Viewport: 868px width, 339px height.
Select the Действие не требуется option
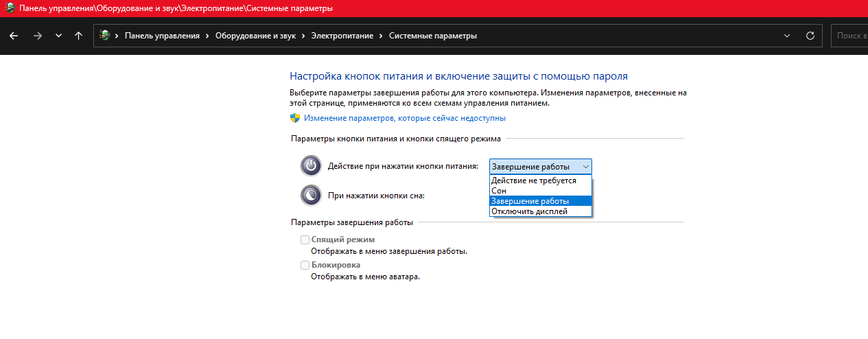[533, 180]
